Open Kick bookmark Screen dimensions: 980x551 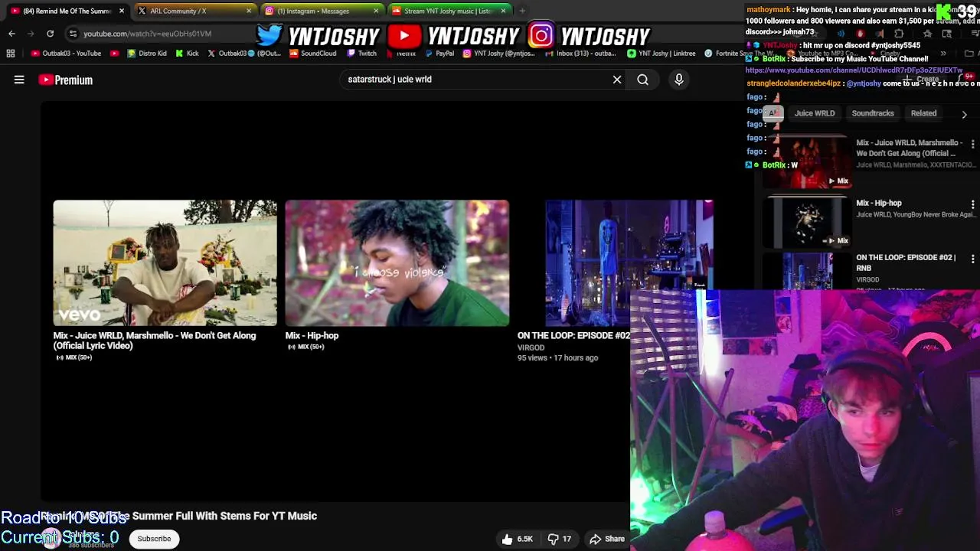[x=187, y=54]
